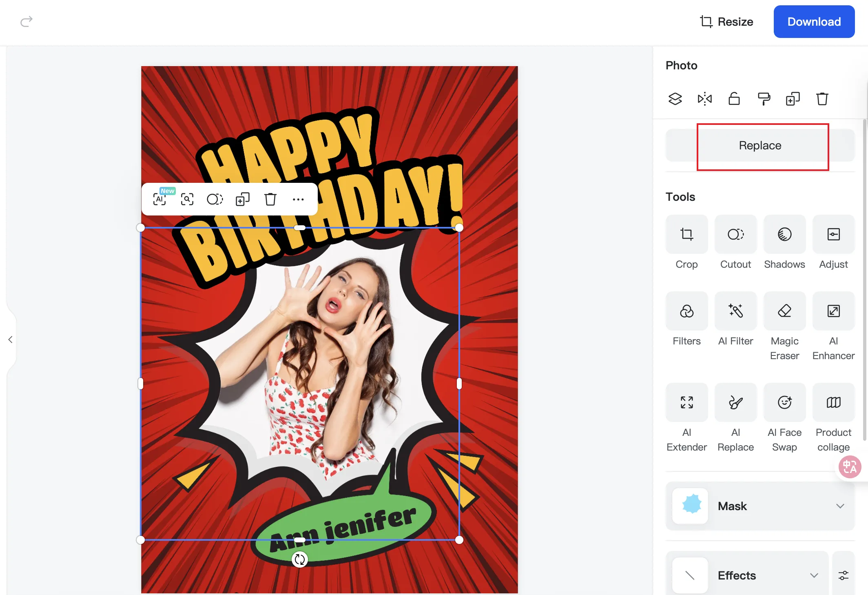Screen dimensions: 868x595
Task: Click the Replace button
Action: [x=759, y=145]
